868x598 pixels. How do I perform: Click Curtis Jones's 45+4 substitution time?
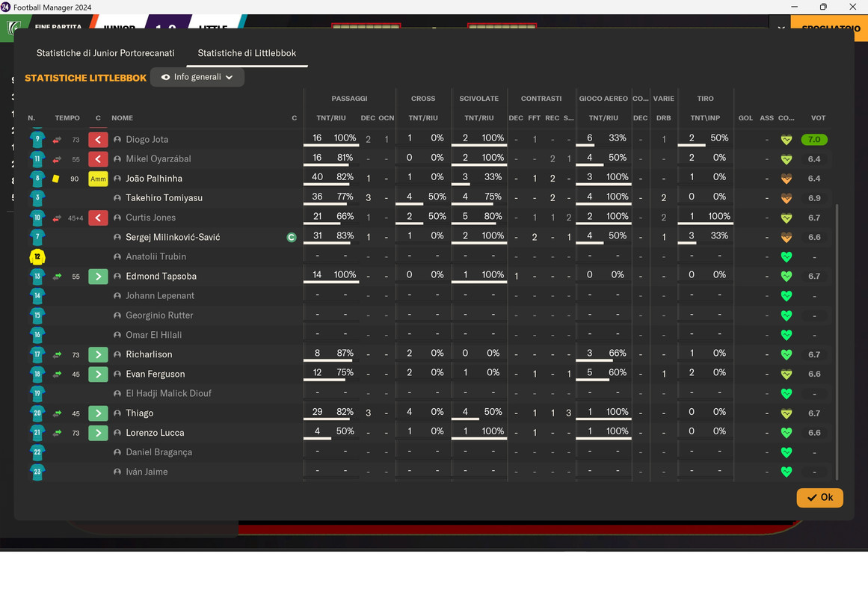pyautogui.click(x=76, y=218)
